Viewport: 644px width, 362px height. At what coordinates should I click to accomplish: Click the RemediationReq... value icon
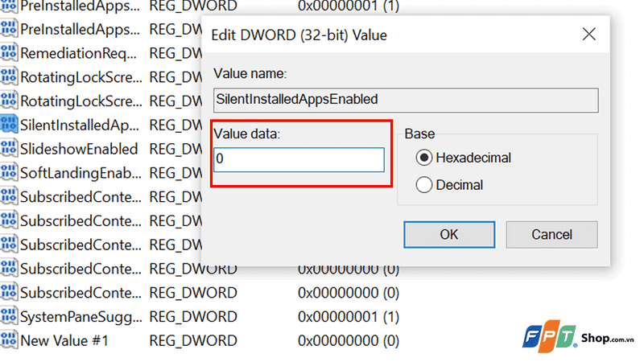pos(9,52)
